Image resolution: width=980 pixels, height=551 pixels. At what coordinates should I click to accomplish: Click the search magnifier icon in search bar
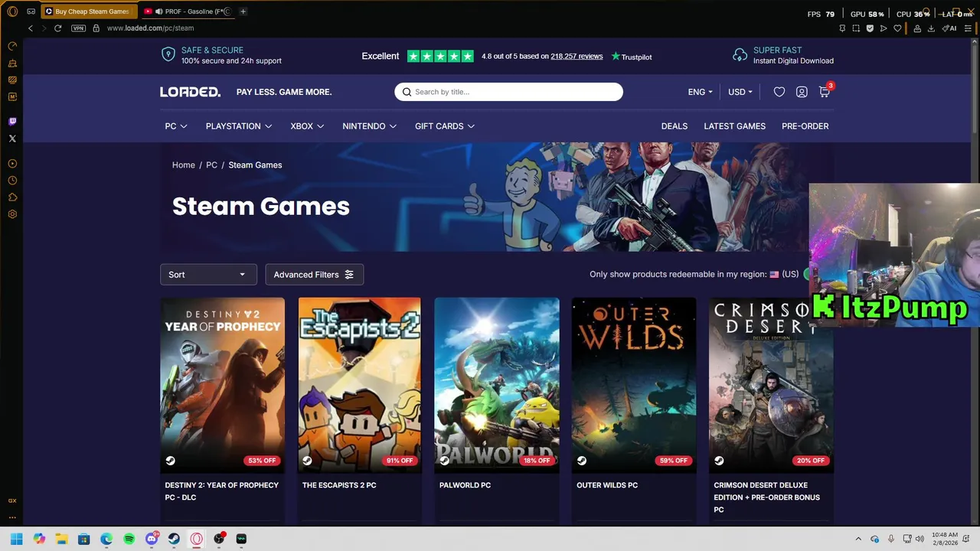tap(407, 92)
